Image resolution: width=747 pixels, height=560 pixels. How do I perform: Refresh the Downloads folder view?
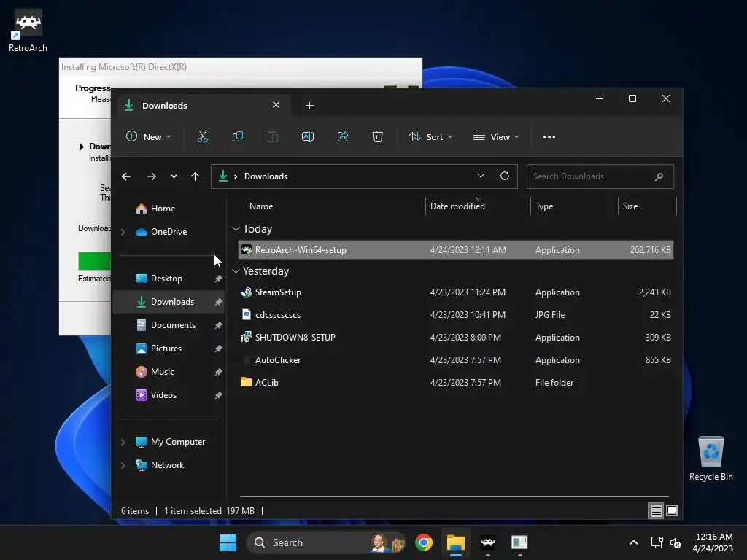(x=505, y=176)
